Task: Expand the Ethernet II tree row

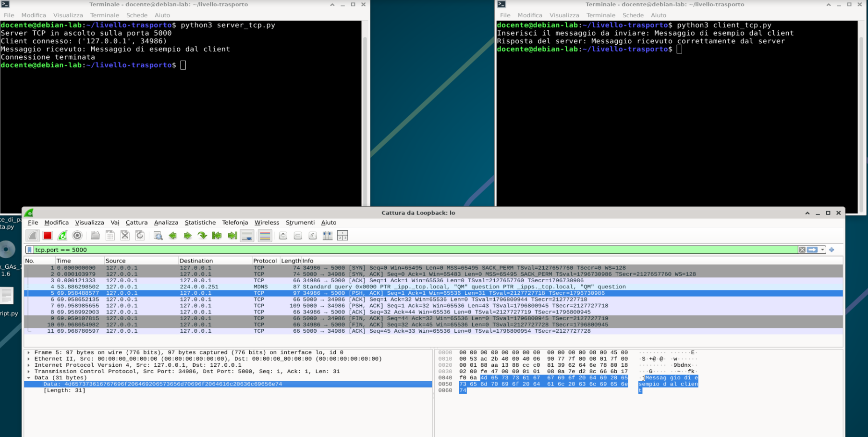Action: point(29,359)
